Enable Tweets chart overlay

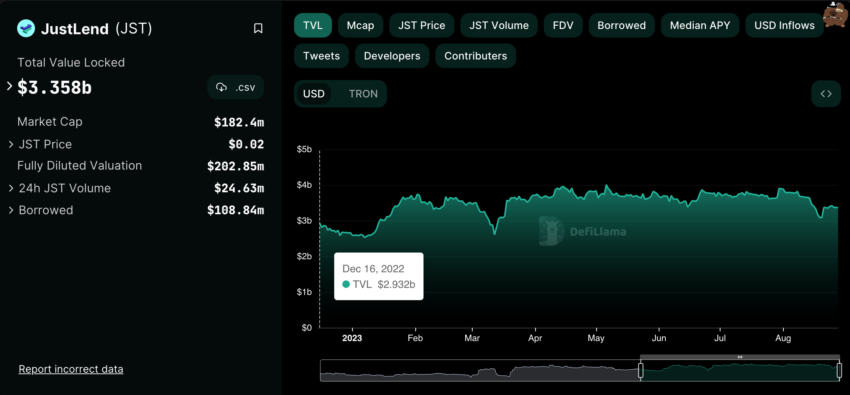click(321, 56)
